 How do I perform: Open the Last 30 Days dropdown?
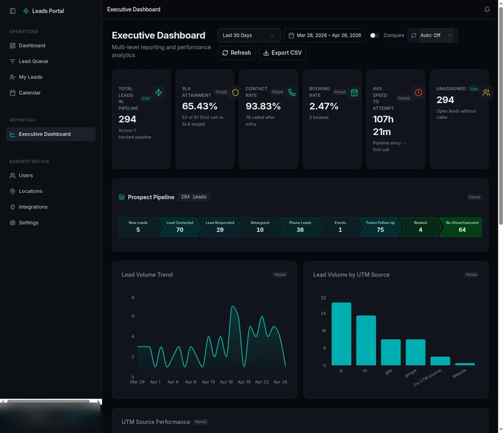tap(249, 35)
